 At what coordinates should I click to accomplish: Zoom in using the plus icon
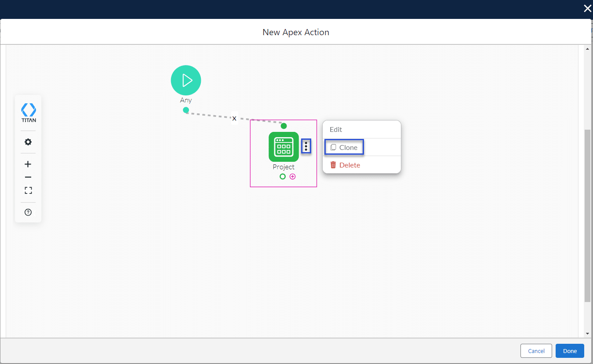tap(28, 164)
